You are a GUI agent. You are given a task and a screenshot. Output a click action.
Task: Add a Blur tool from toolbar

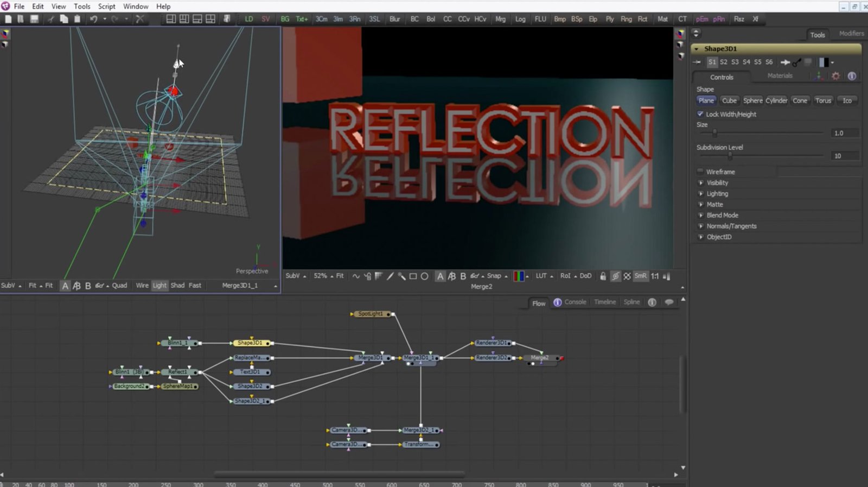[394, 19]
